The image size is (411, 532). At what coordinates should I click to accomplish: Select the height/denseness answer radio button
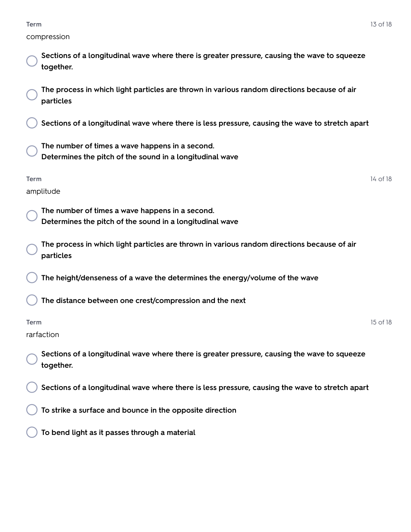pyautogui.click(x=32, y=278)
